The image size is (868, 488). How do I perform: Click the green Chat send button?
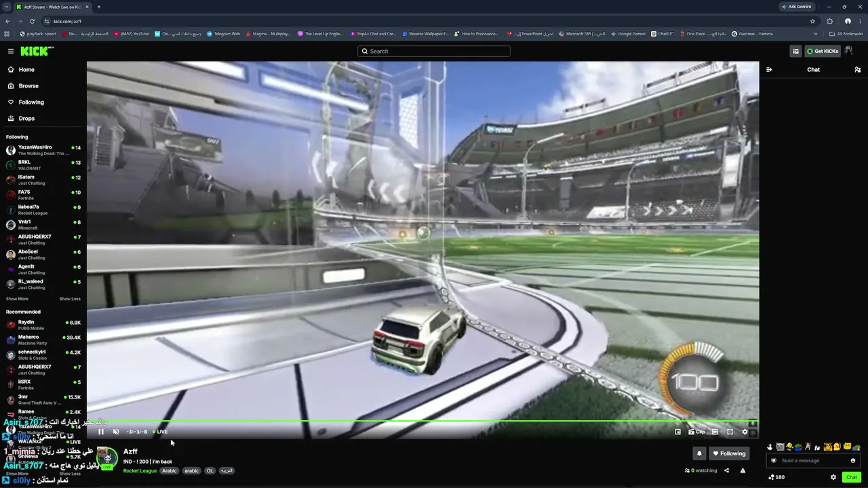[x=852, y=477]
